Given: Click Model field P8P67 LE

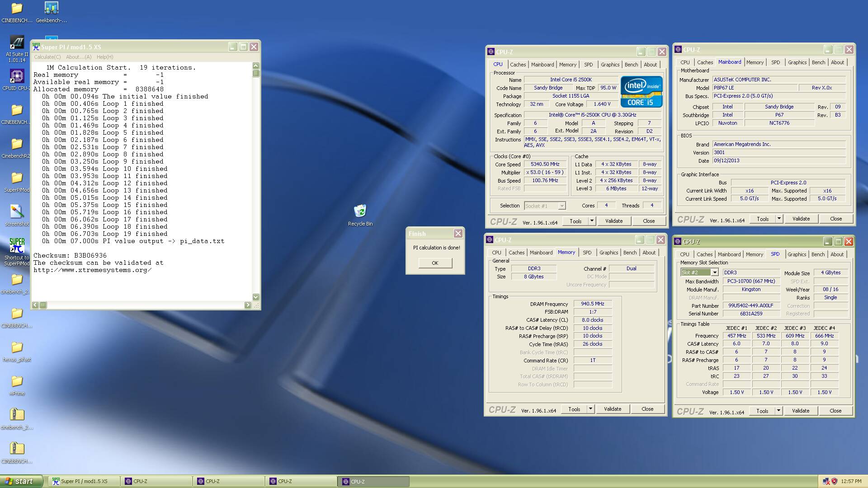Looking at the screenshot, I should point(754,88).
